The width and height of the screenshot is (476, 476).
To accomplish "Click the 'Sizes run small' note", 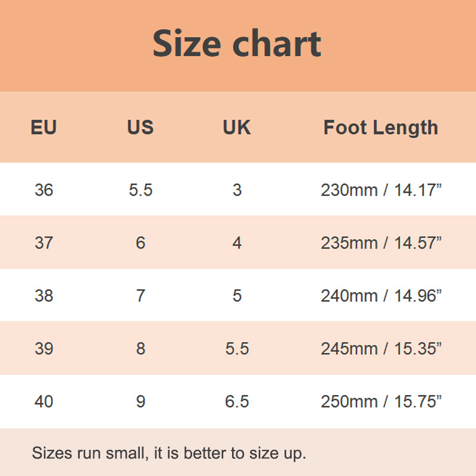I will click(169, 453).
